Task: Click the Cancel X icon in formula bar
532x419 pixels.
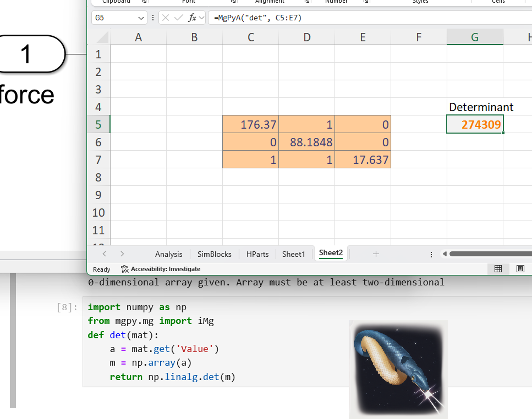Action: point(166,18)
